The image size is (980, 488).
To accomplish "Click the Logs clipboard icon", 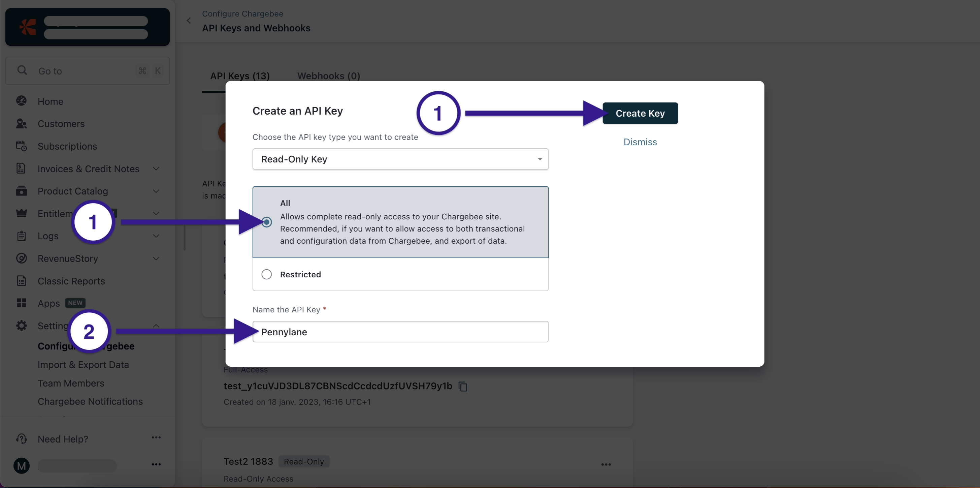I will click(21, 236).
